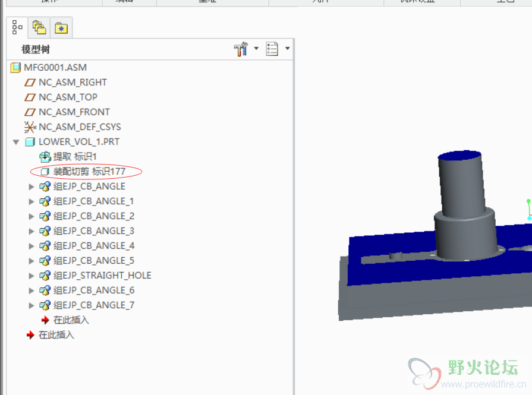
Task: Click the 组EJP_CB_ANGLE_4 group icon
Action: 45,246
